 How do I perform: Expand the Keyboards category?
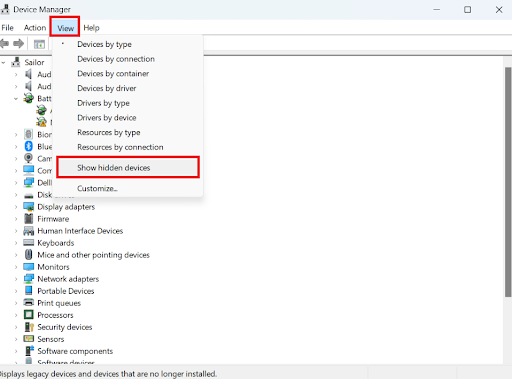(x=16, y=243)
